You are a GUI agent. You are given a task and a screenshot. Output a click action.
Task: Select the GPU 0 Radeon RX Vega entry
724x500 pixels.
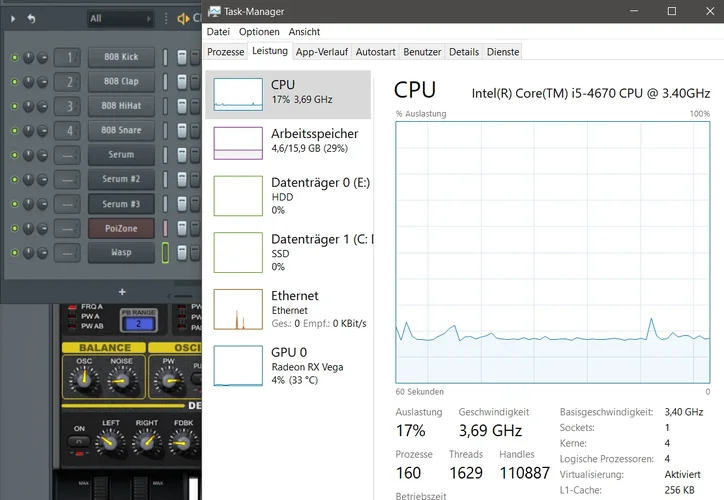[288, 366]
